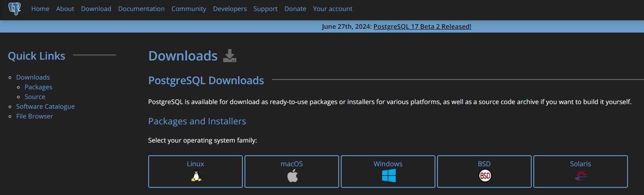Select the Windows operating system button
This screenshot has height=195, width=644.
388,171
